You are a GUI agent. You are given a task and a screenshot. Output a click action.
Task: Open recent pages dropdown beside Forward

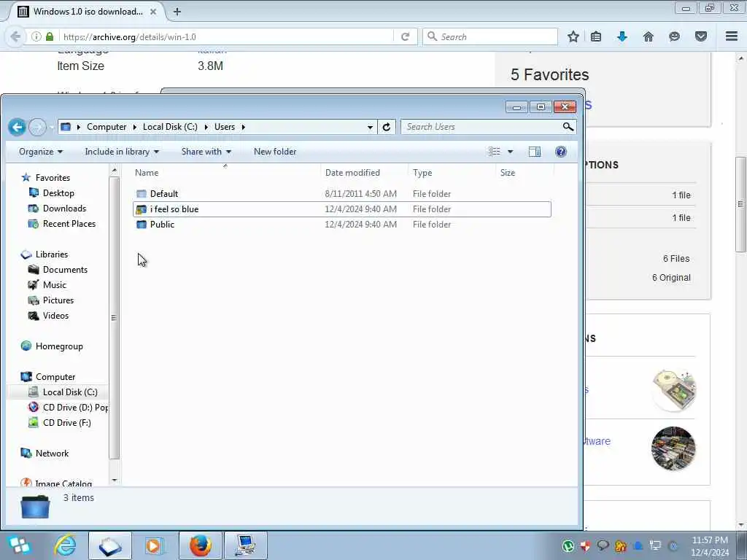point(52,127)
